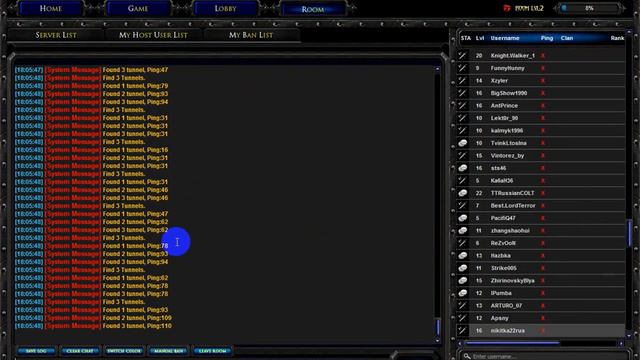640x360 pixels.
Task: Click chat-bubble icon for Razbka
Action: pyautogui.click(x=462, y=256)
